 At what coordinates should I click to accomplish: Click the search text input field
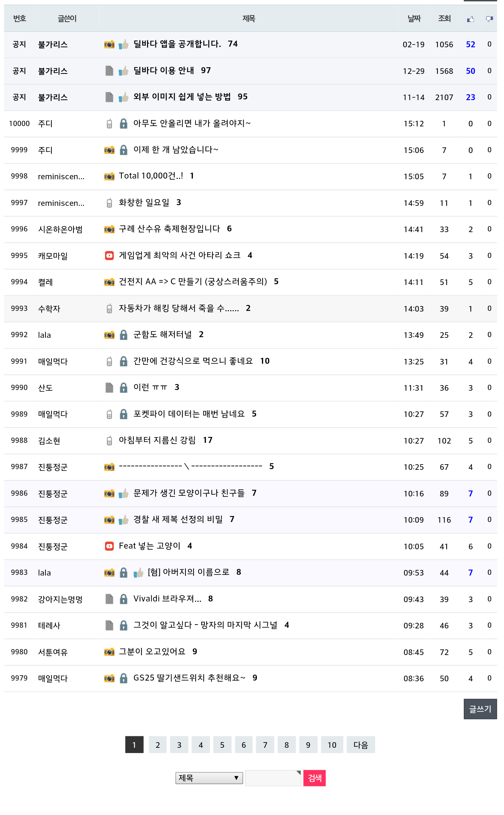click(x=273, y=778)
